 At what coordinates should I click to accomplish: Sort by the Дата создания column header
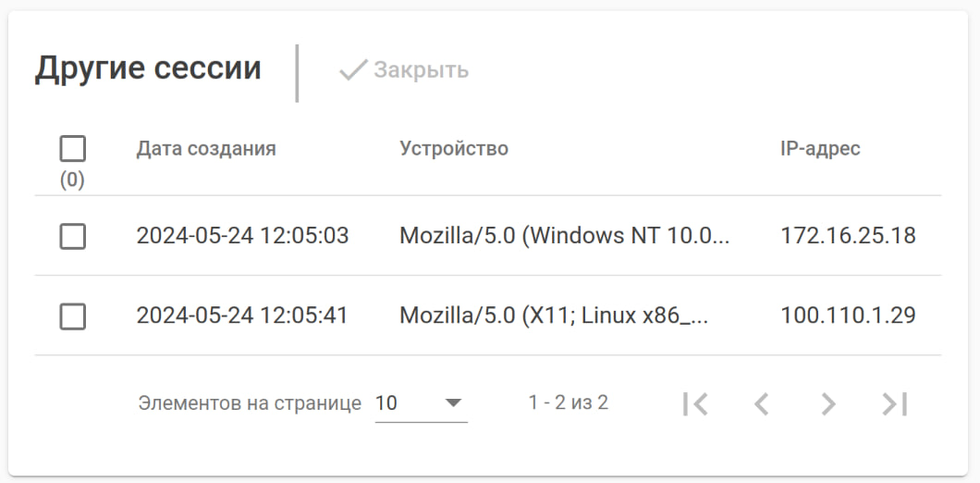coord(206,148)
